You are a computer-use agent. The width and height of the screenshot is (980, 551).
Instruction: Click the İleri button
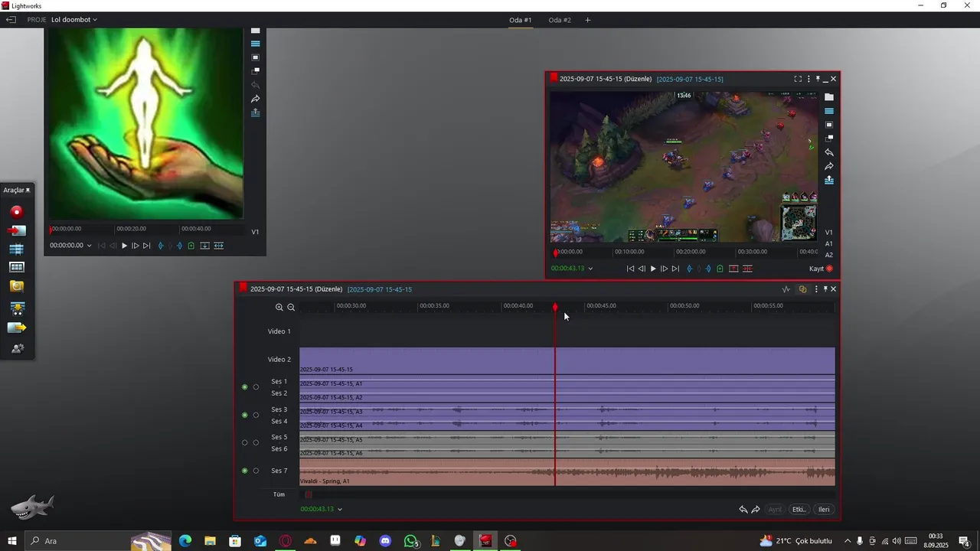pyautogui.click(x=824, y=510)
